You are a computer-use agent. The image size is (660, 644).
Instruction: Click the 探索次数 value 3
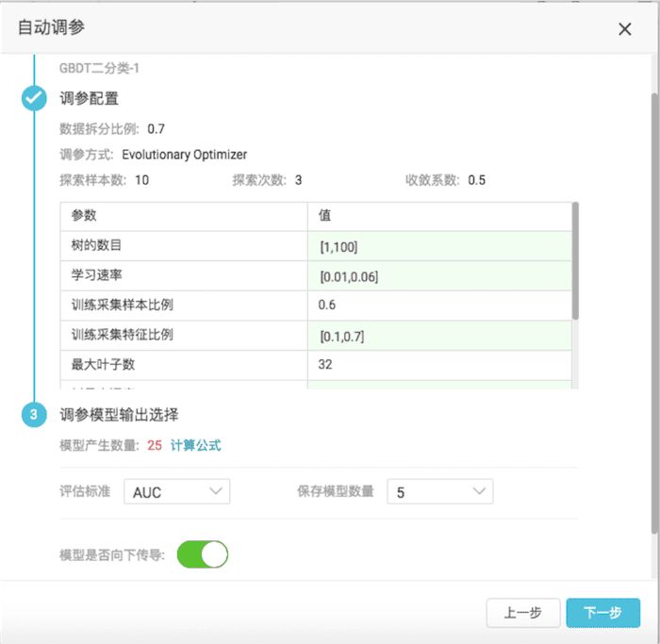pos(299,180)
